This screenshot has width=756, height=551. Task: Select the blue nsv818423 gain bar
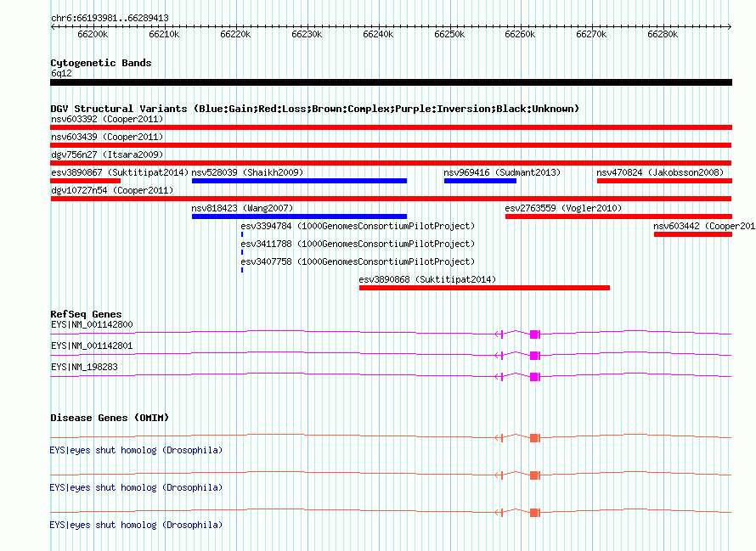[299, 216]
